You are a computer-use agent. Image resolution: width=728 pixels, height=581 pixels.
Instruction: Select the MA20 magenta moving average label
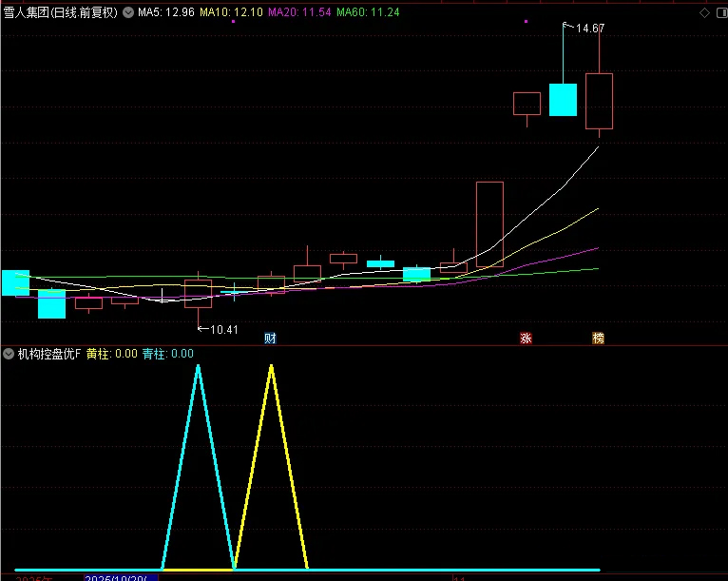coord(299,13)
